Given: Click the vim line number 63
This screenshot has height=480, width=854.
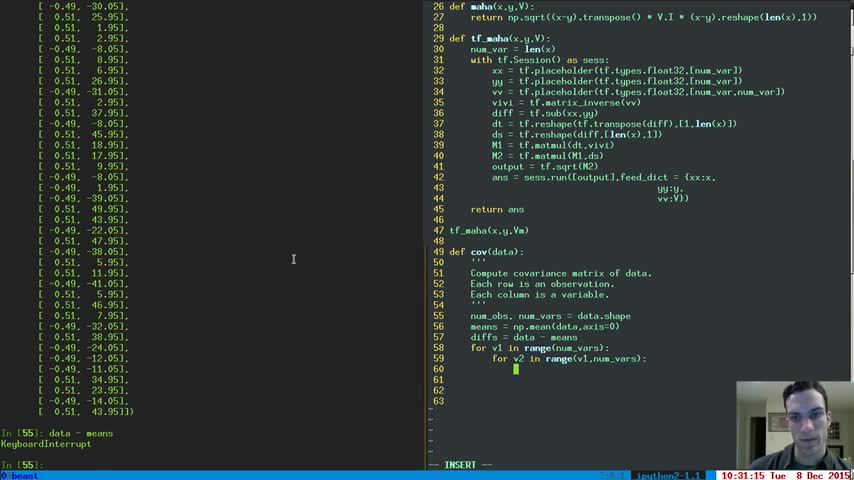Looking at the screenshot, I should coord(438,402).
